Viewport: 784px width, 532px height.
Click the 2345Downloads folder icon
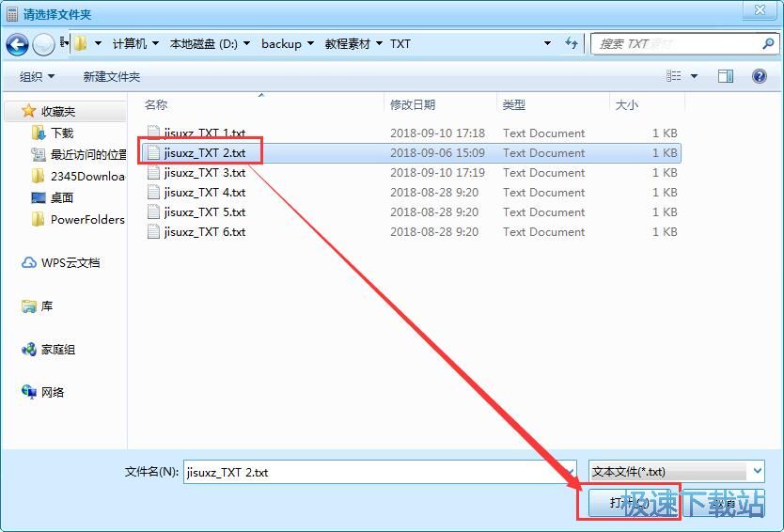[x=38, y=176]
